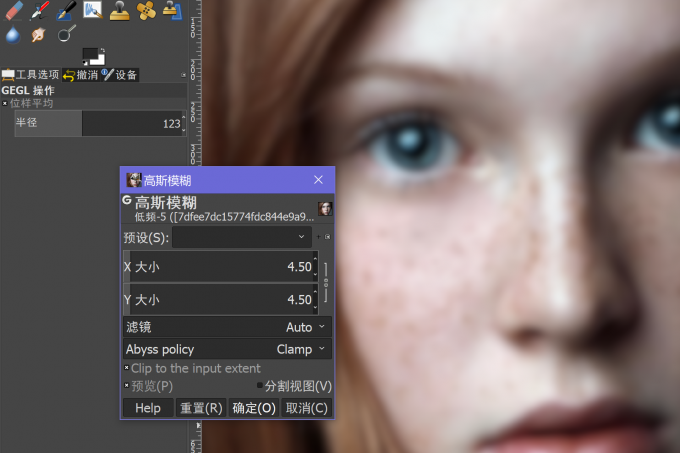Decrease the 半径 value with down arrow

184,130
